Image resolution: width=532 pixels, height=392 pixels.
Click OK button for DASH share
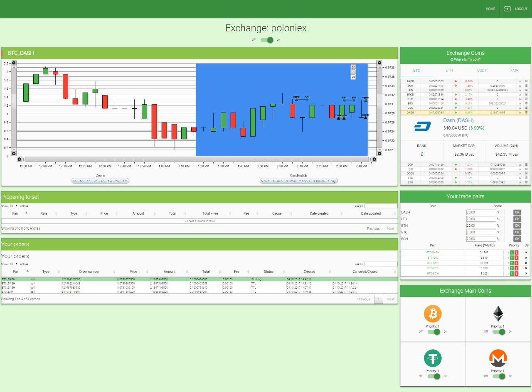(517, 212)
